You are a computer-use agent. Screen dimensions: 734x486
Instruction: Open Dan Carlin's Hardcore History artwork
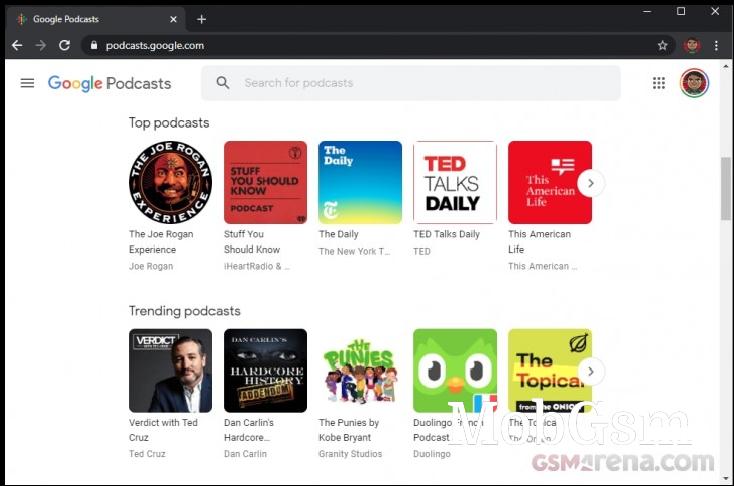point(265,370)
